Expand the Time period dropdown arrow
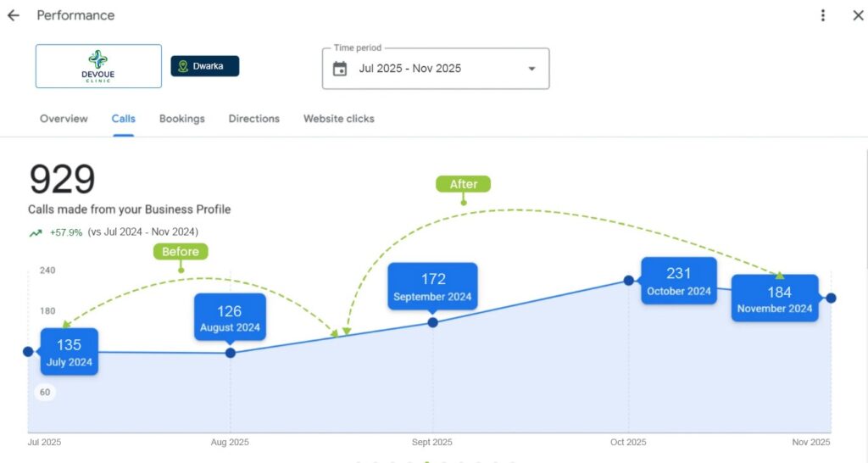The image size is (868, 463). click(x=531, y=69)
